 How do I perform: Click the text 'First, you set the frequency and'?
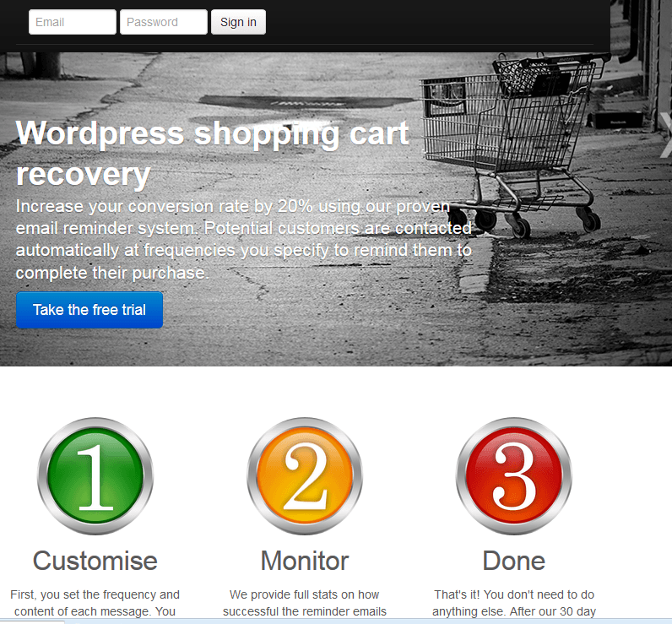click(x=95, y=594)
